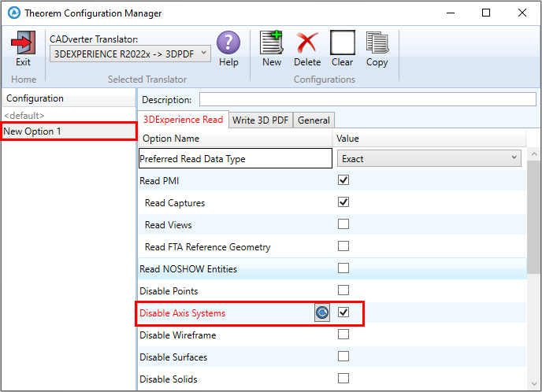This screenshot has height=392, width=542.
Task: Delete the selected configuration
Action: 307,43
